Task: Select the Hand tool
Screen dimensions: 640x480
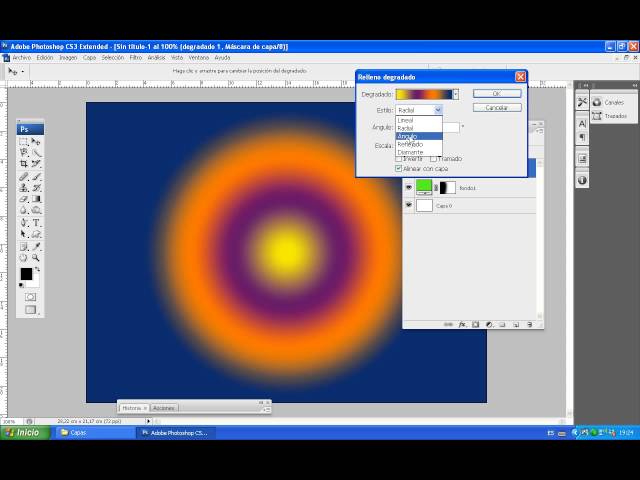Action: 24,258
